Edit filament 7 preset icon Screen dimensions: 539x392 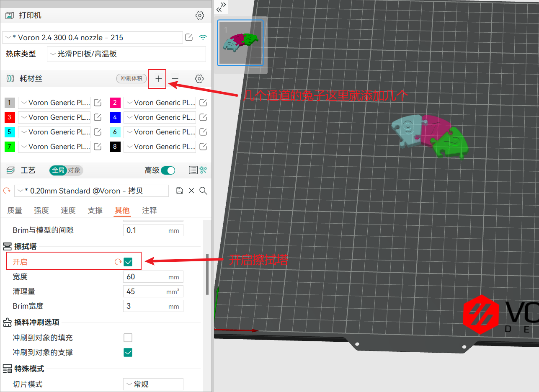(x=98, y=147)
